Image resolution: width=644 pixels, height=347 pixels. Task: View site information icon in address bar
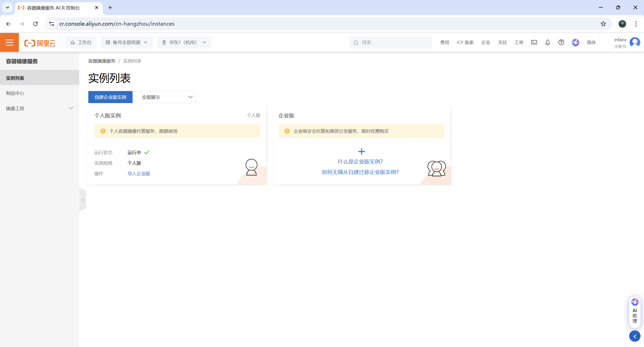(x=52, y=24)
